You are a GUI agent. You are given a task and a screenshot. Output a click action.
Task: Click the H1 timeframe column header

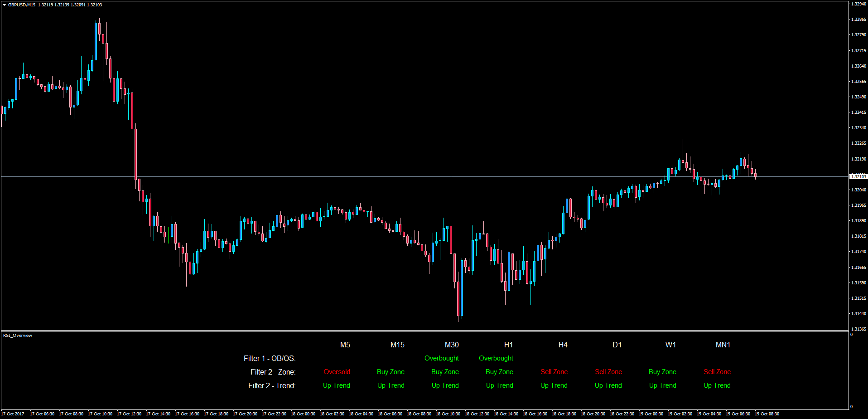point(508,345)
